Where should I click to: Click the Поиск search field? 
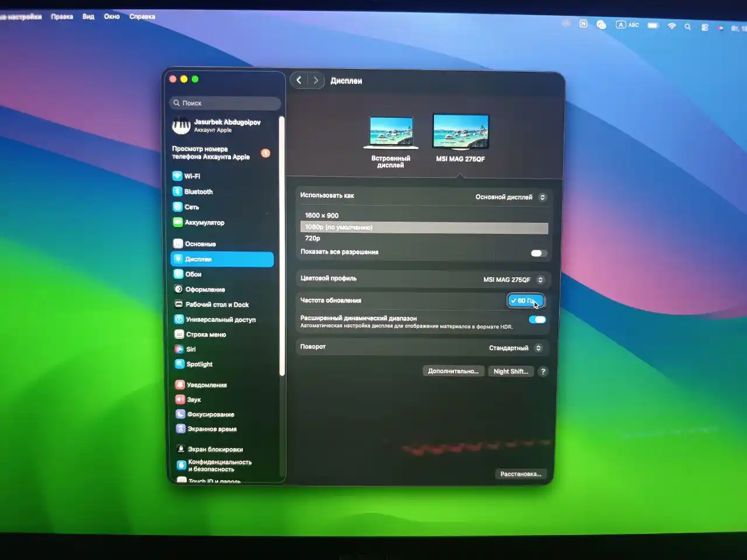tap(225, 103)
